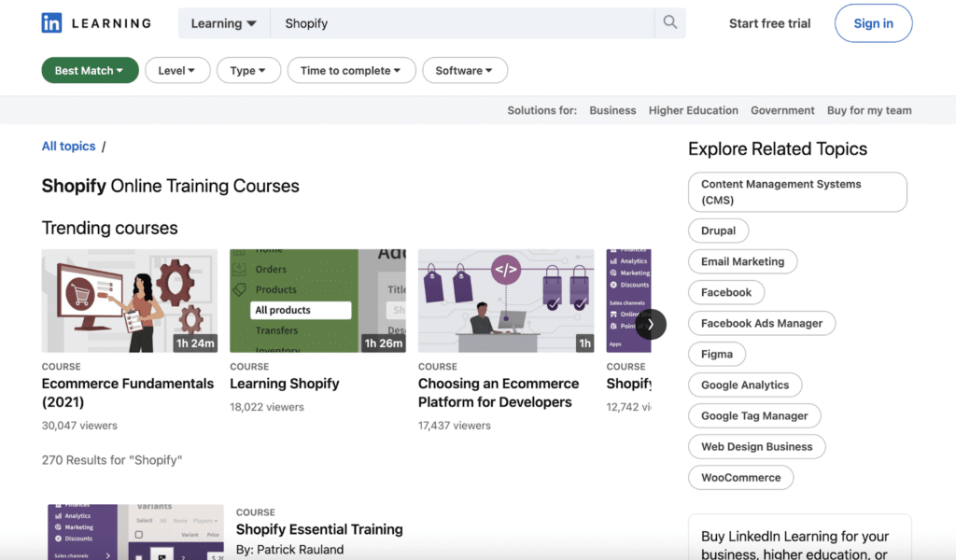The height and width of the screenshot is (560, 956).
Task: Open the Software filter dropdown
Action: [465, 70]
